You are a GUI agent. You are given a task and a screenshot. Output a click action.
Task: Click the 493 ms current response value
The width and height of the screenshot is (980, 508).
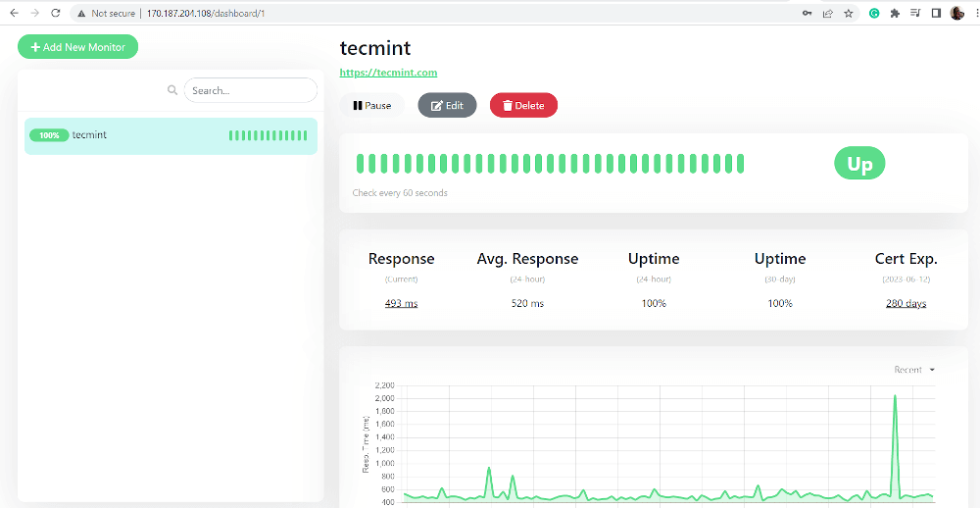(x=401, y=303)
